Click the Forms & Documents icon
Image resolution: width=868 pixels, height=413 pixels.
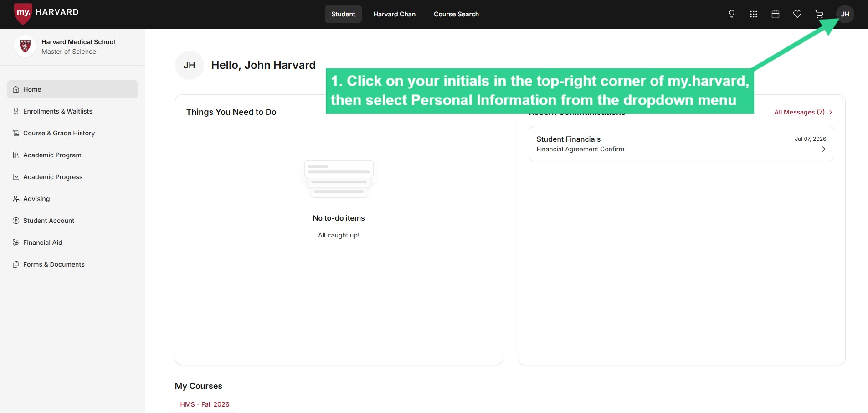click(x=16, y=264)
